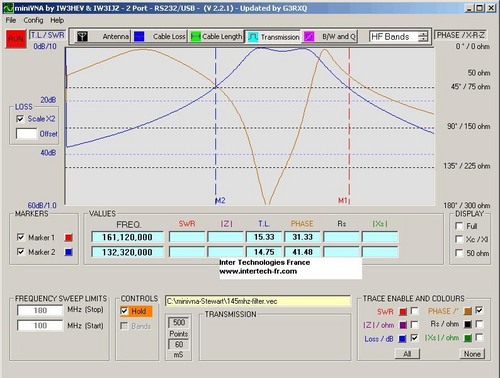Enable the 50 ohm display checkbox
The width and height of the screenshot is (500, 378).
(x=459, y=253)
